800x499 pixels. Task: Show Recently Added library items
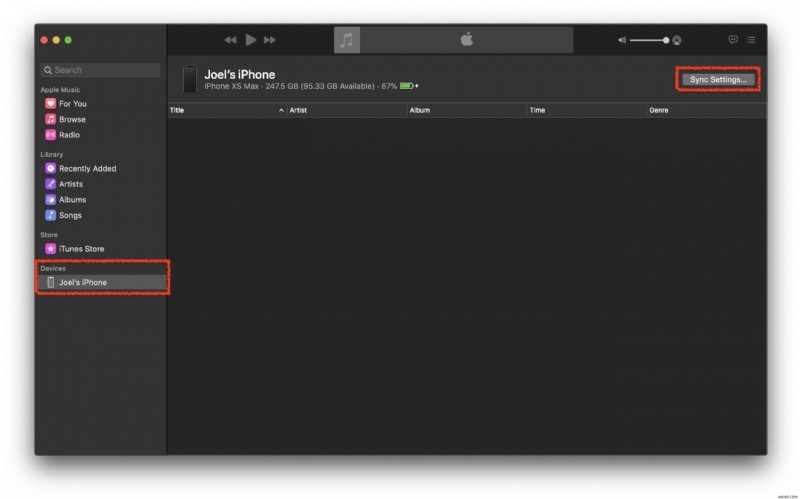[x=87, y=169]
